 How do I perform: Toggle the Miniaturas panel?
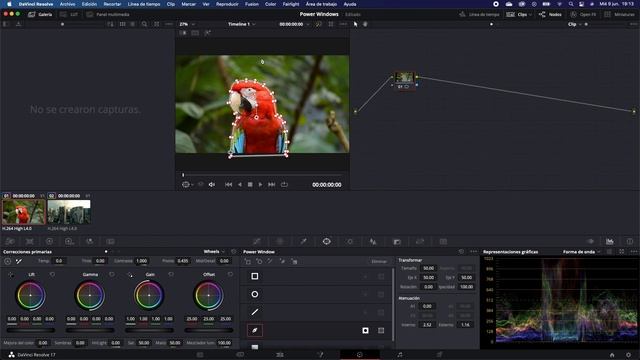click(619, 14)
